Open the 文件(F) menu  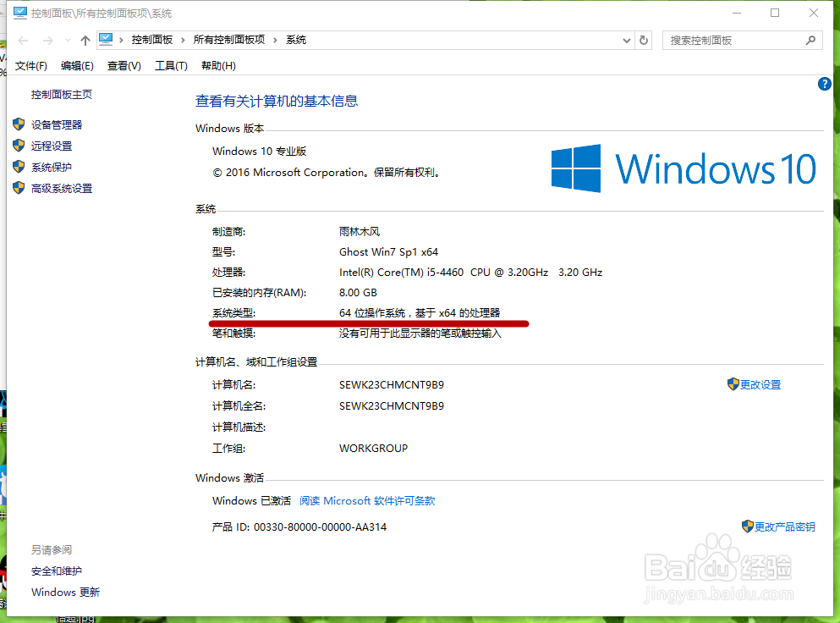click(x=31, y=66)
